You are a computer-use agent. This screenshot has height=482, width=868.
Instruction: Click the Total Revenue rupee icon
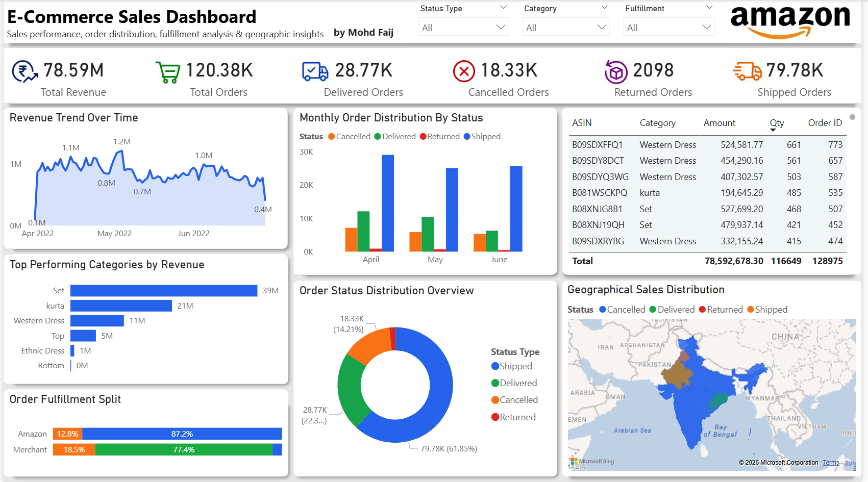(24, 71)
